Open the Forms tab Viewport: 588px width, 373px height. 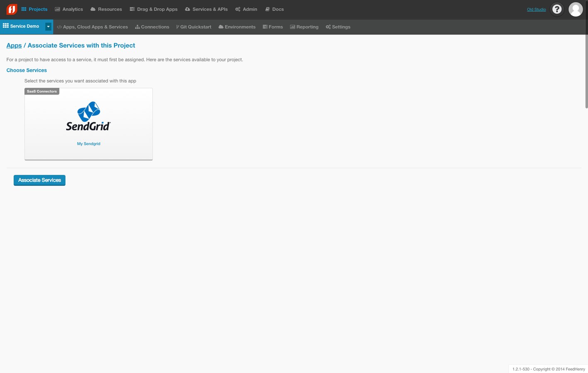point(273,27)
